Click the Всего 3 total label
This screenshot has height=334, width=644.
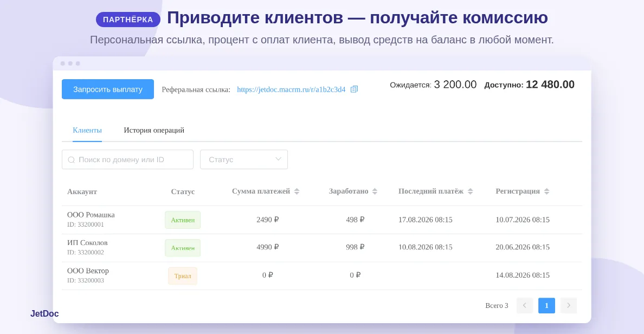[x=497, y=305]
